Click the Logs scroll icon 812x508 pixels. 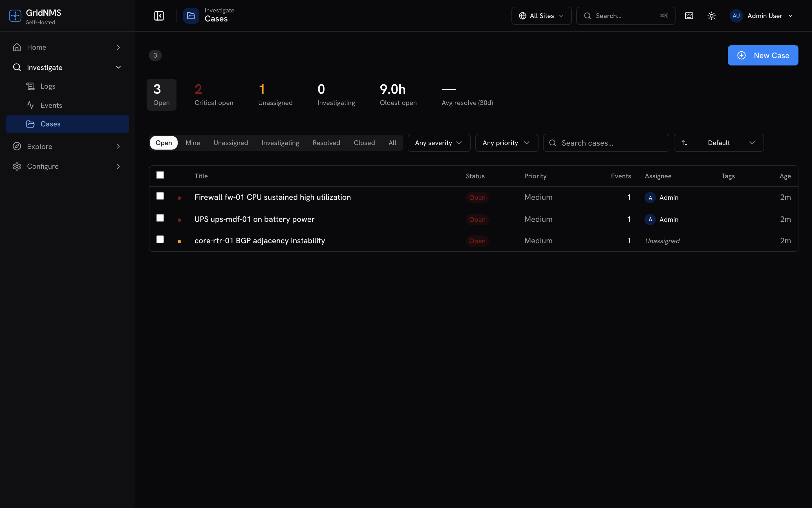(30, 86)
